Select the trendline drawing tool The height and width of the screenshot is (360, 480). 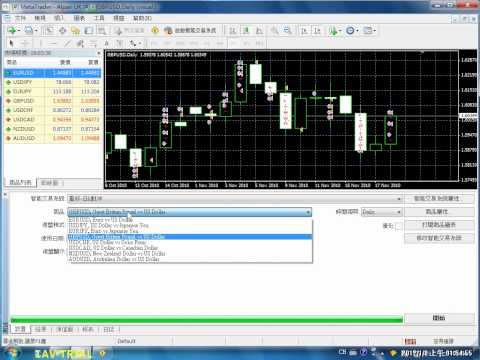(x=67, y=43)
